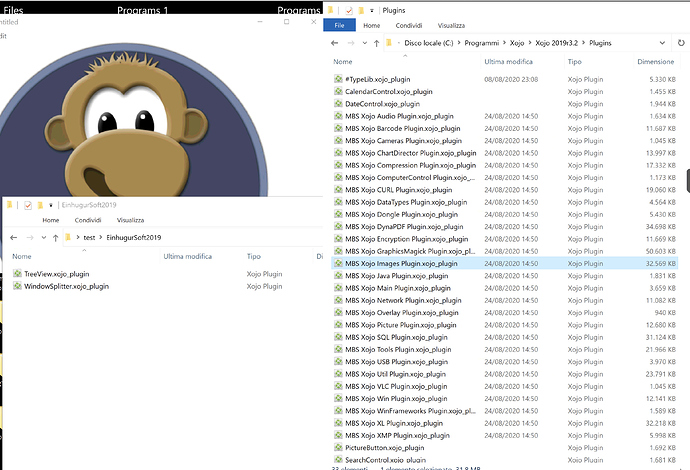Sort by Tipo column in Plugins window
The height and width of the screenshot is (470, 690).
pyautogui.click(x=574, y=62)
